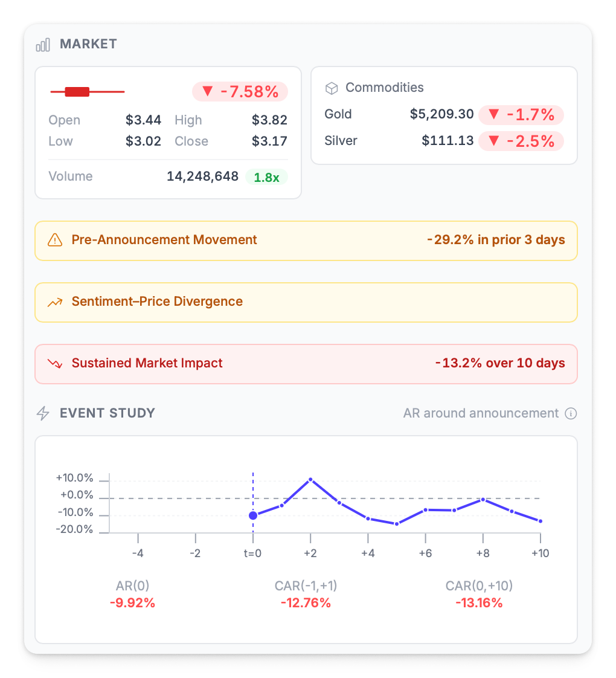Click the Commodities cube icon
The image size is (616, 678).
click(x=332, y=88)
